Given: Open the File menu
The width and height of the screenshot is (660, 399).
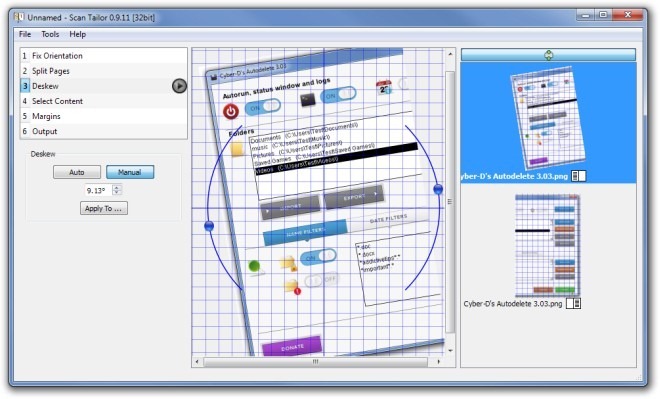Looking at the screenshot, I should click(x=25, y=34).
